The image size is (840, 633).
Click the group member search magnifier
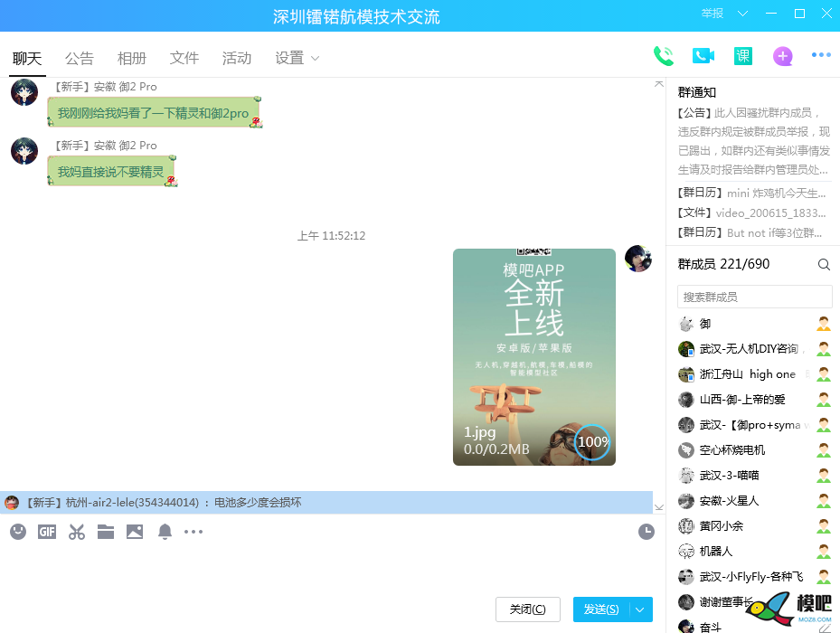point(824,264)
